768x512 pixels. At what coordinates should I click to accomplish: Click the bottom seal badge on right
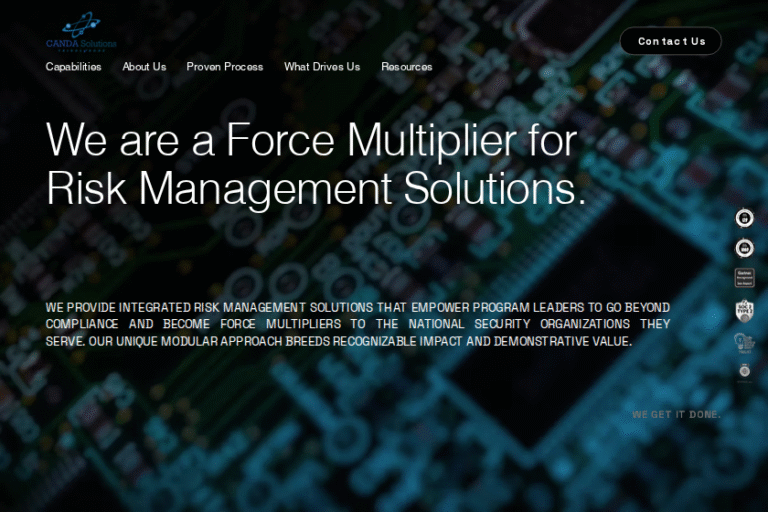(x=744, y=371)
